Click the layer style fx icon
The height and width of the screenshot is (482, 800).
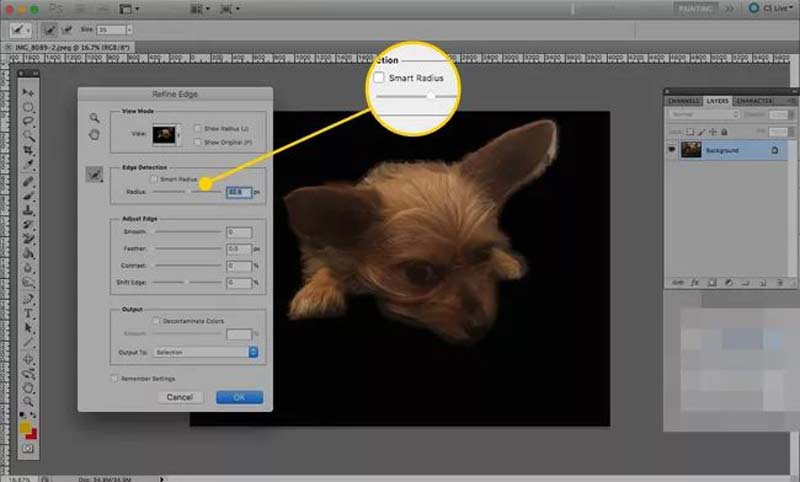tap(695, 283)
